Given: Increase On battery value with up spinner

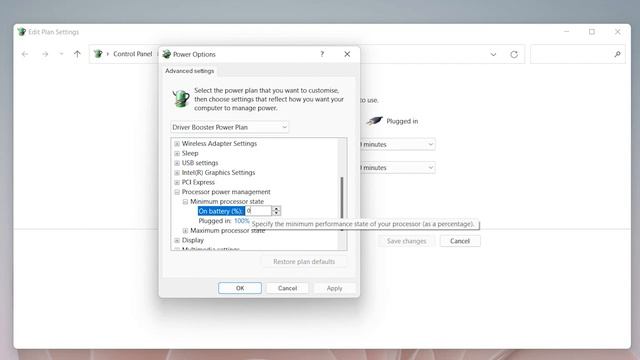Looking at the screenshot, I should click(276, 209).
